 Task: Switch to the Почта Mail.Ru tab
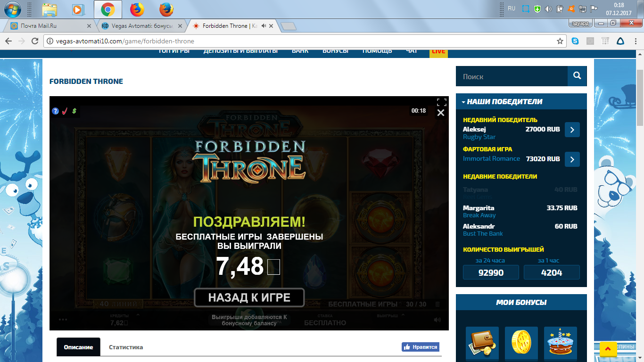click(x=49, y=26)
